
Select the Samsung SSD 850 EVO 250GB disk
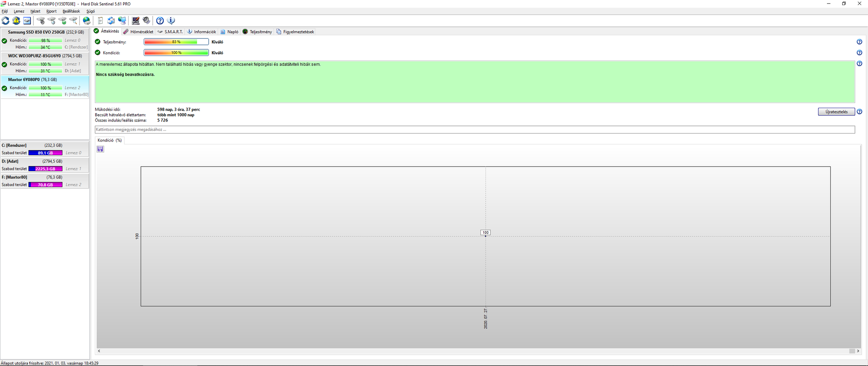tap(45, 39)
